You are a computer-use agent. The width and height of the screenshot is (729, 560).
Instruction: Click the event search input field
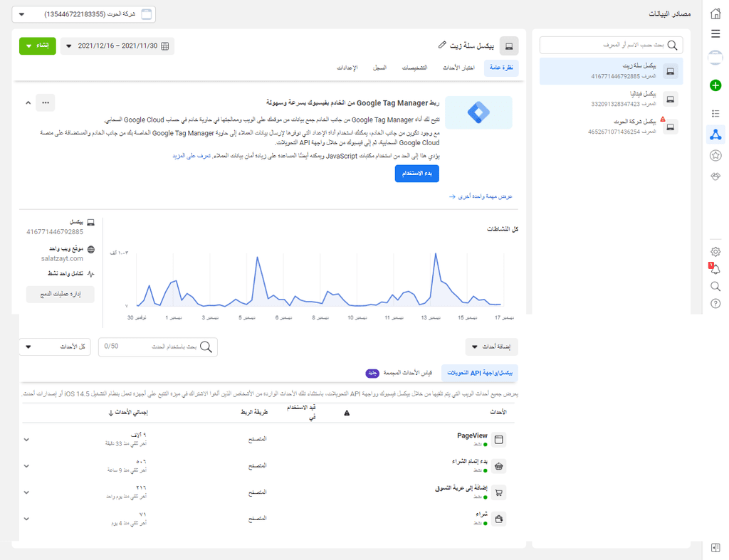[157, 347]
